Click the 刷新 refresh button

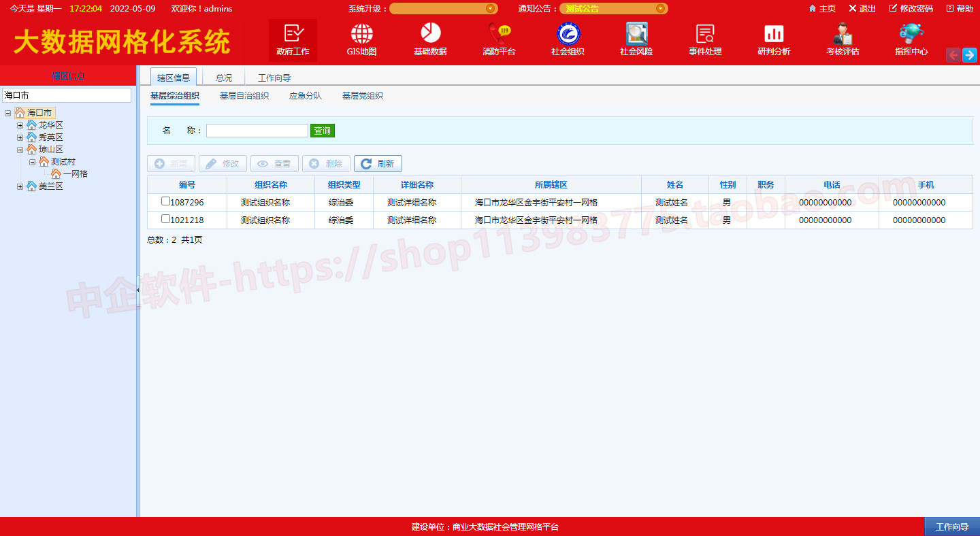(378, 164)
